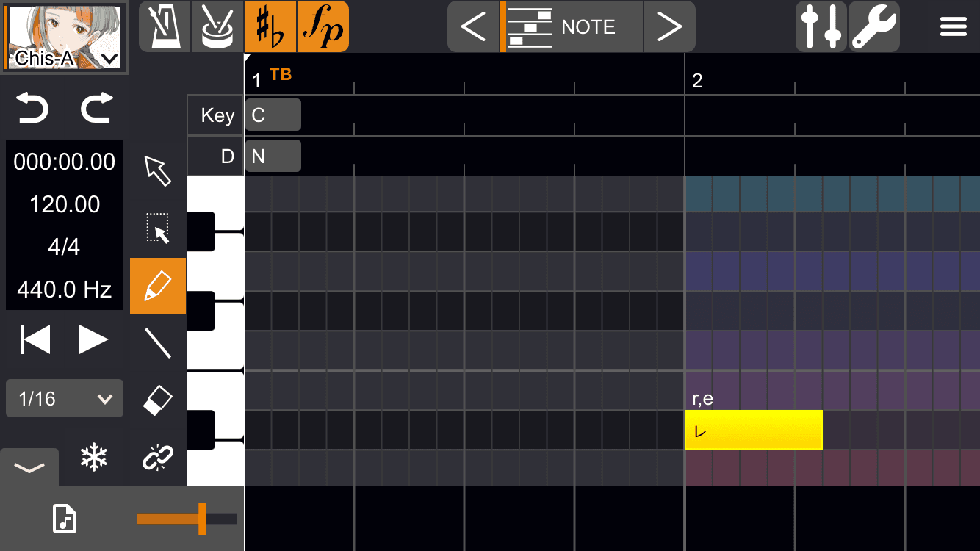This screenshot has height=551, width=980.
Task: Toggle the metronome on
Action: 163,26
